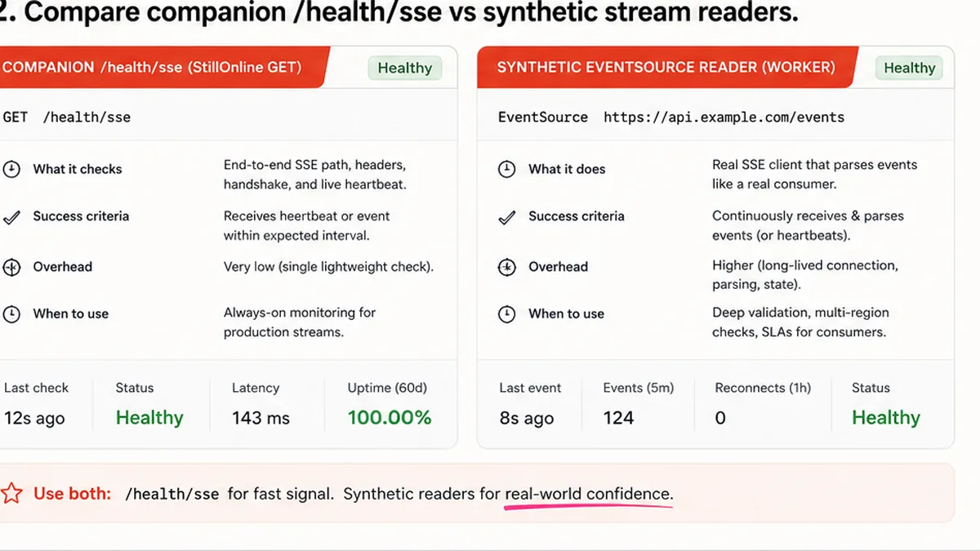Click the What it does label
Image resolution: width=980 pixels, height=551 pixels.
[x=567, y=169]
